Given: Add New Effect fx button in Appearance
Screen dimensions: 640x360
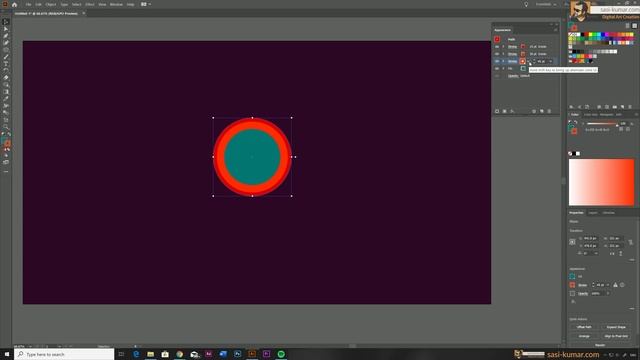Looking at the screenshot, I should click(x=512, y=111).
